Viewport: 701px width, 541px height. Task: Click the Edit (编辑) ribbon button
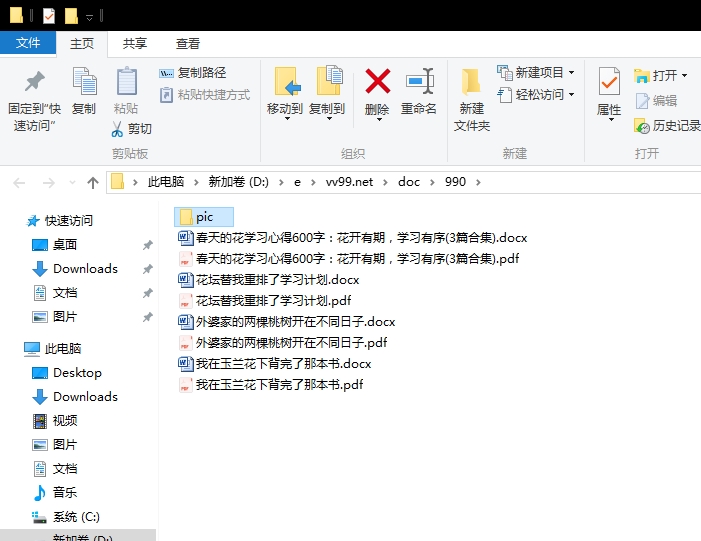(656, 101)
